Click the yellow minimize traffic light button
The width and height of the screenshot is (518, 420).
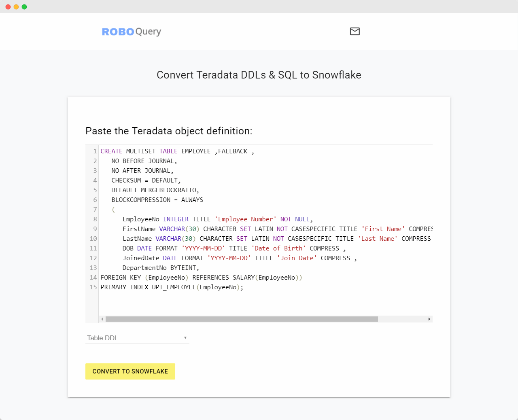coord(16,6)
